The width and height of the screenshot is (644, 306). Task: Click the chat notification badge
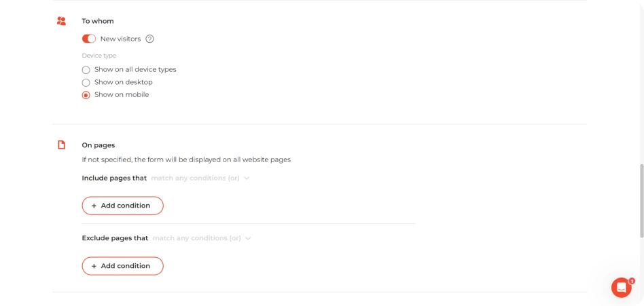tap(632, 281)
